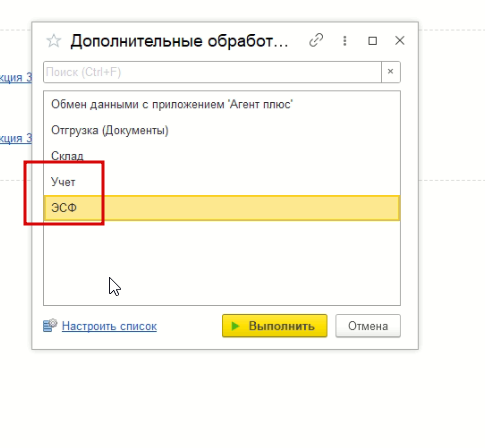Select the Склад list item
Image resolution: width=485 pixels, height=448 pixels.
click(x=222, y=156)
